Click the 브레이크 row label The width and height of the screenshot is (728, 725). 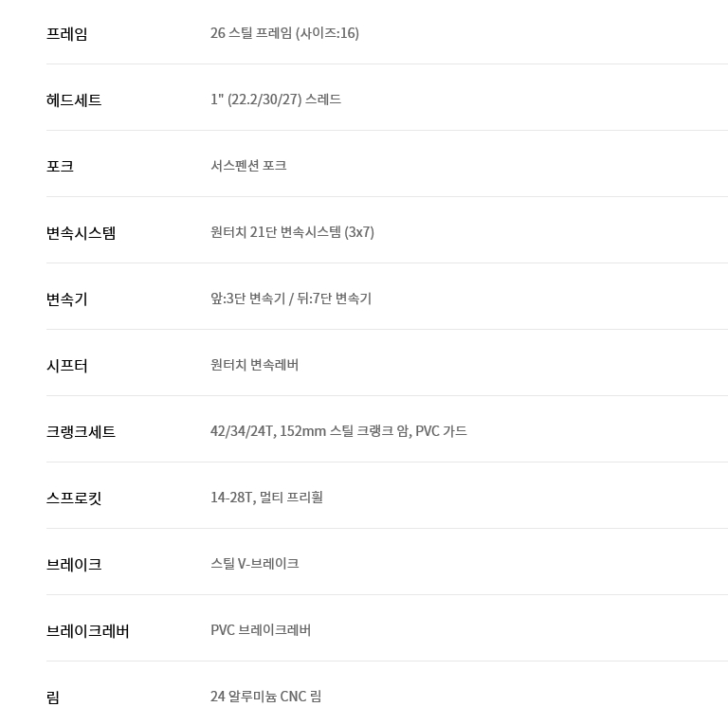click(x=74, y=565)
